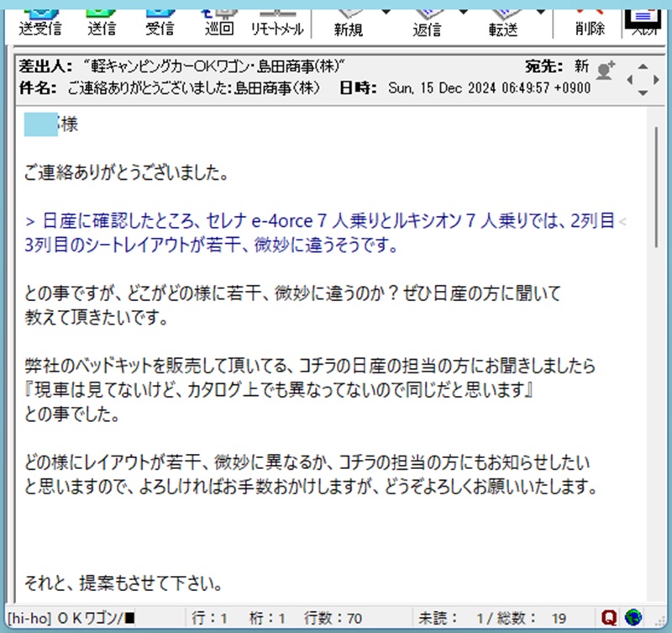
Task: Click the right arrow in header navigation
Action: click(x=656, y=80)
